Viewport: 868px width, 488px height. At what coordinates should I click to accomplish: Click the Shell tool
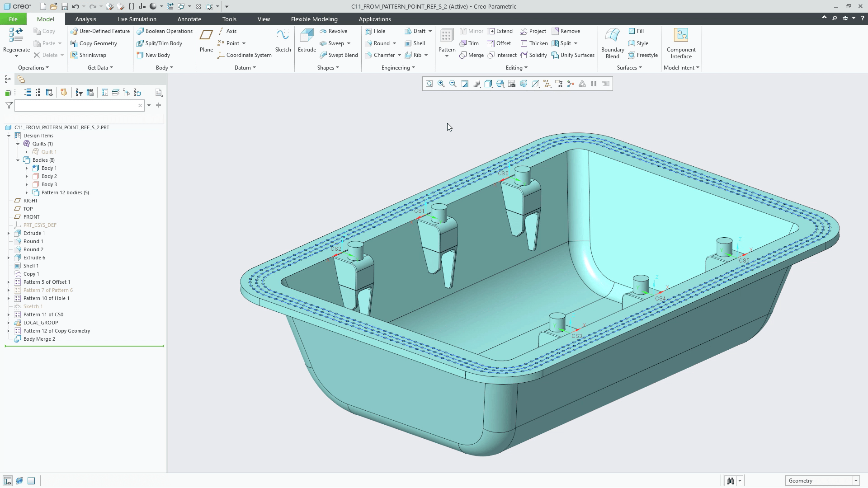coord(415,43)
